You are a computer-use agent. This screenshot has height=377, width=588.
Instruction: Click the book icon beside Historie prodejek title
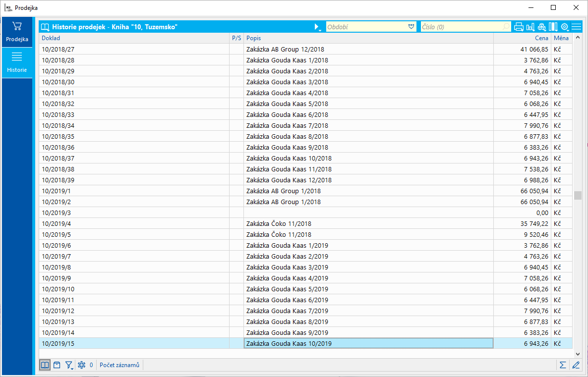click(x=45, y=27)
